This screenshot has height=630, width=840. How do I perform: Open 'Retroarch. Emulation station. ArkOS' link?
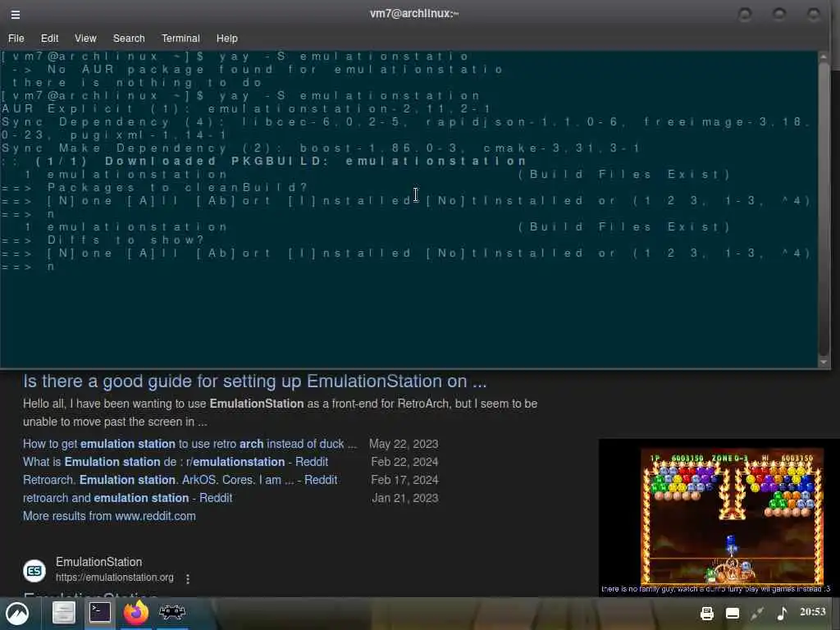180,479
